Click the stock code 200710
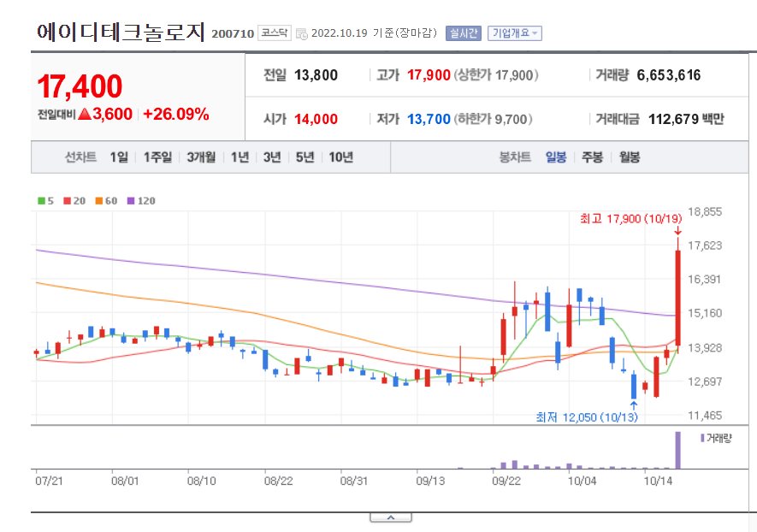This screenshot has height=532, width=757. [x=233, y=34]
